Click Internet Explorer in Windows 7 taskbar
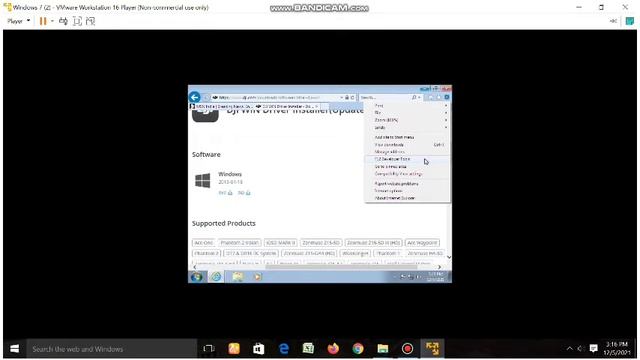Screen dimensions: 640x360 [x=216, y=277]
